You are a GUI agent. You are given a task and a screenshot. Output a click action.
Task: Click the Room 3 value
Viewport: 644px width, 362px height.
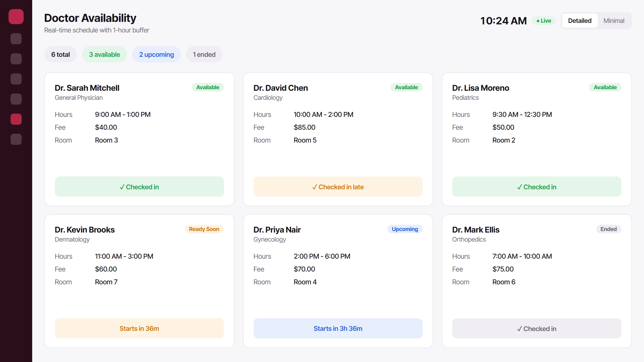pyautogui.click(x=106, y=140)
